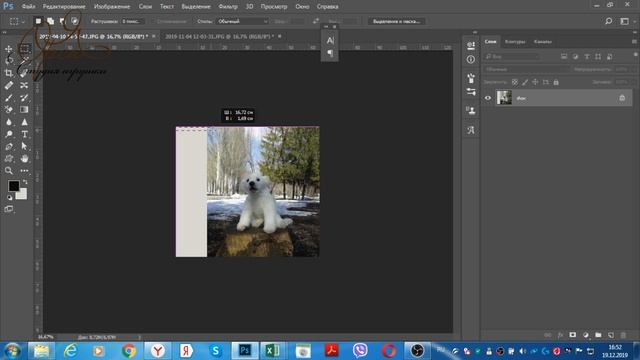Click the Растушевка feather input field

133,21
